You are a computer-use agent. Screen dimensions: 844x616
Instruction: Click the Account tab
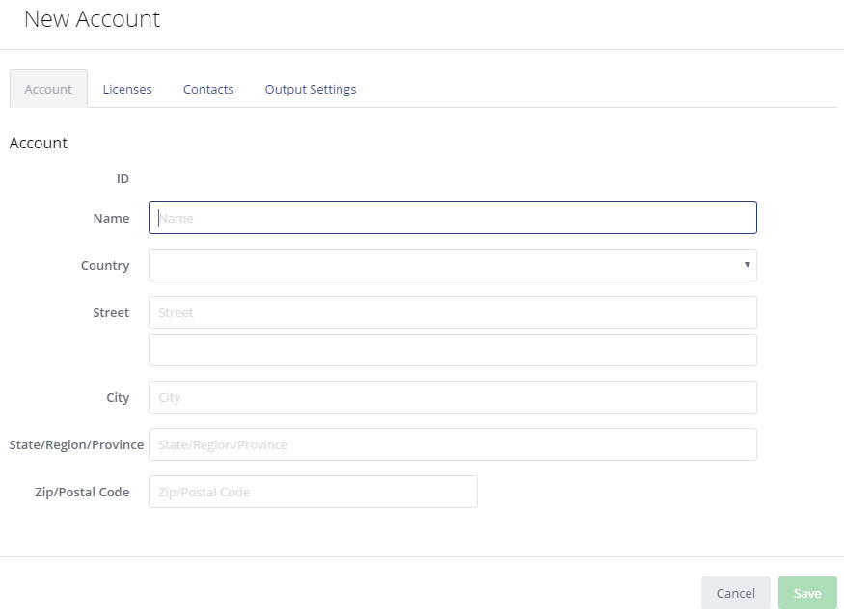point(48,89)
